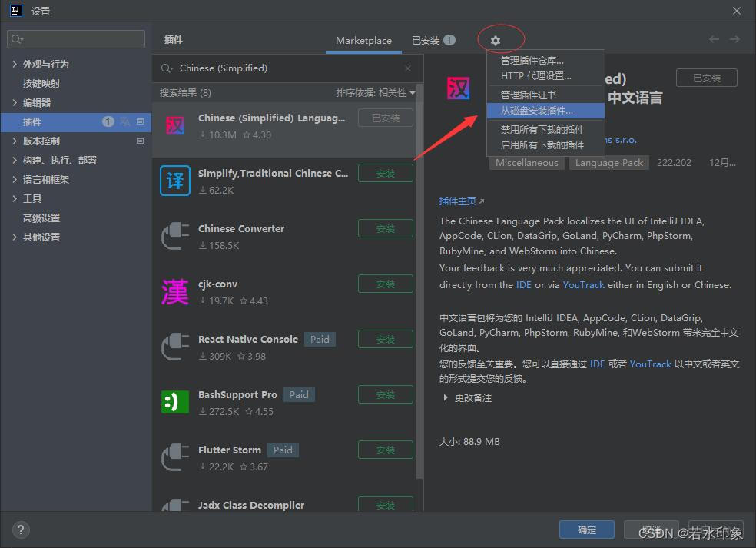Focus the settings search input field

tap(76, 39)
